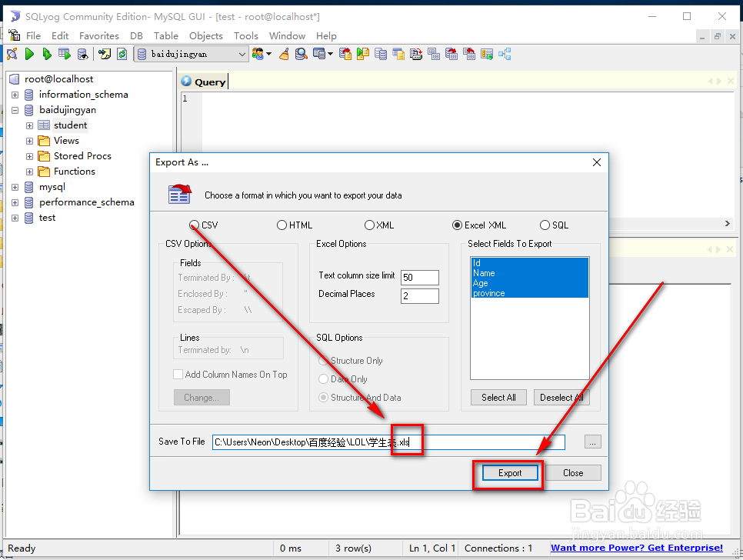Click the copy database icon
The image size is (743, 560).
(381, 54)
